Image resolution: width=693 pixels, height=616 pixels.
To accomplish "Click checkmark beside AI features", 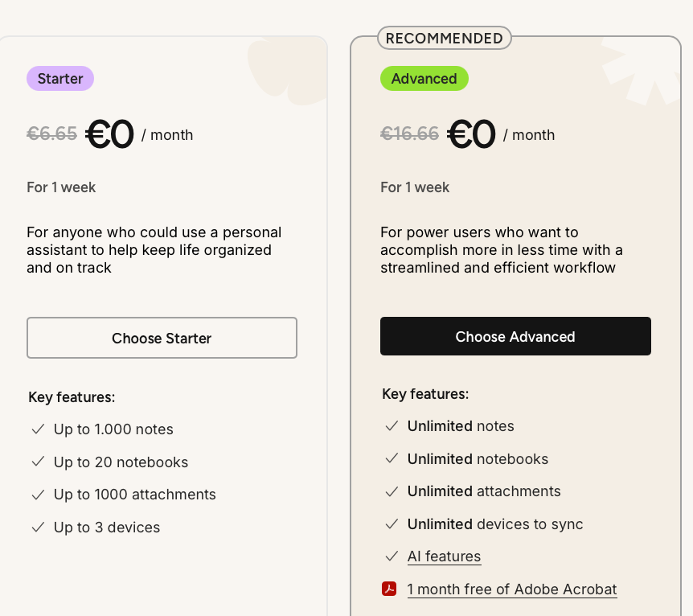I will coord(392,556).
